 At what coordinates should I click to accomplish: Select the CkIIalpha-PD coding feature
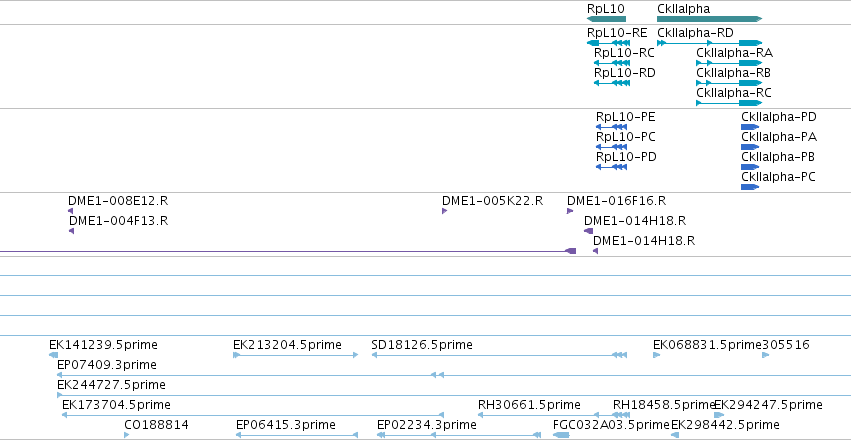pyautogui.click(x=750, y=127)
